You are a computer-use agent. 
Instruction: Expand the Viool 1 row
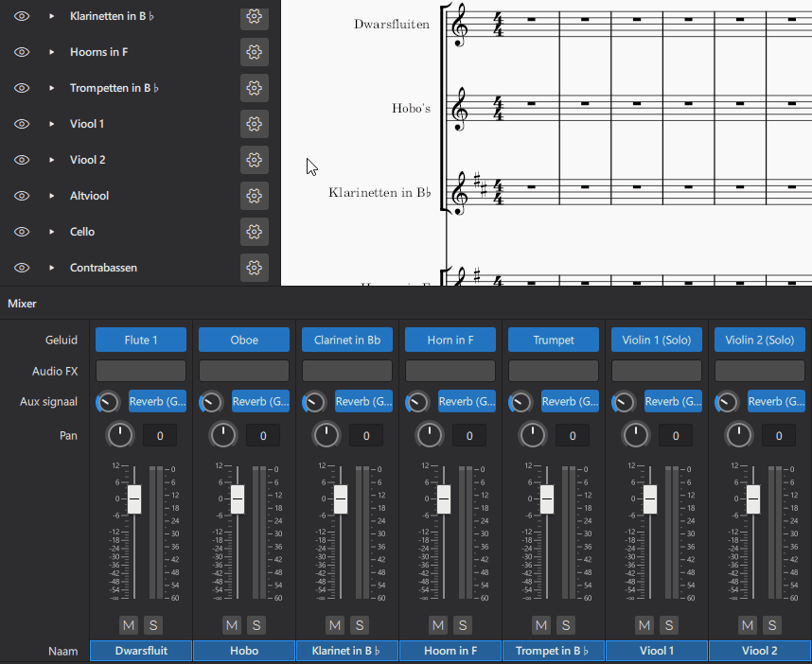pos(51,124)
